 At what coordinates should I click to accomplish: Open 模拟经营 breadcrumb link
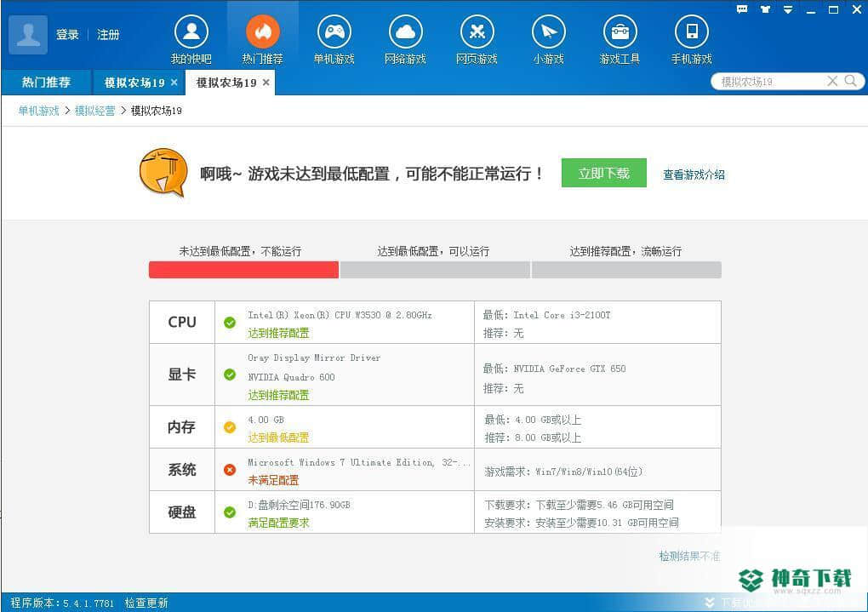(x=94, y=111)
